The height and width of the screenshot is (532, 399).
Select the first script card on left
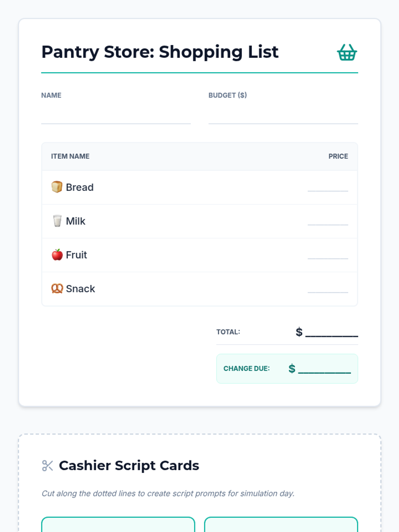[118, 525]
